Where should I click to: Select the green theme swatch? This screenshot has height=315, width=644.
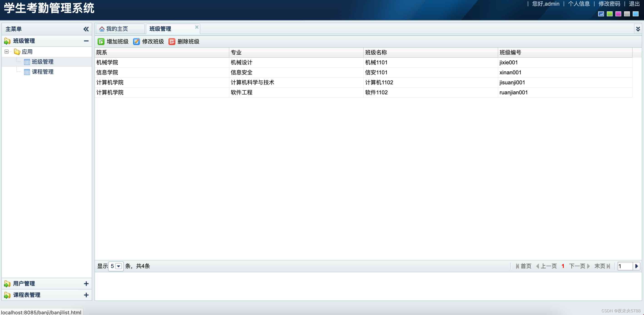(x=610, y=14)
